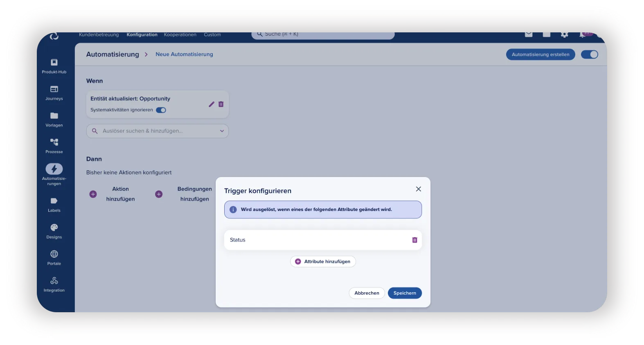644x345 pixels.
Task: Click the info icon in banner
Action: coord(233,209)
